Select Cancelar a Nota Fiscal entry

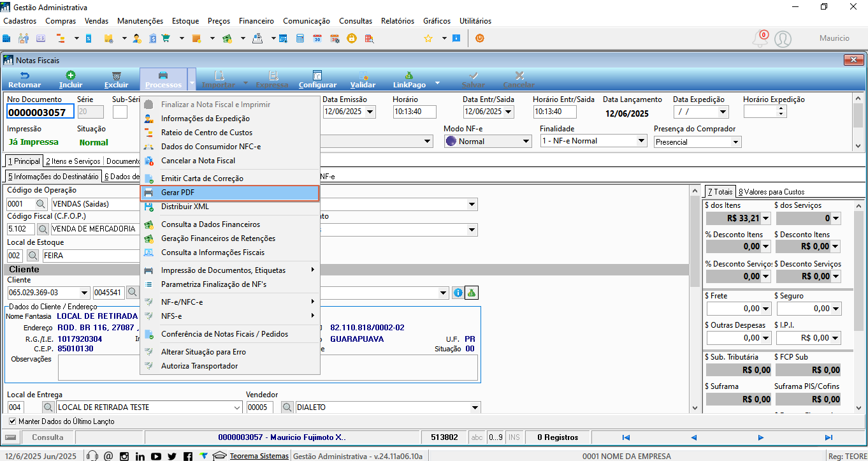229,160
